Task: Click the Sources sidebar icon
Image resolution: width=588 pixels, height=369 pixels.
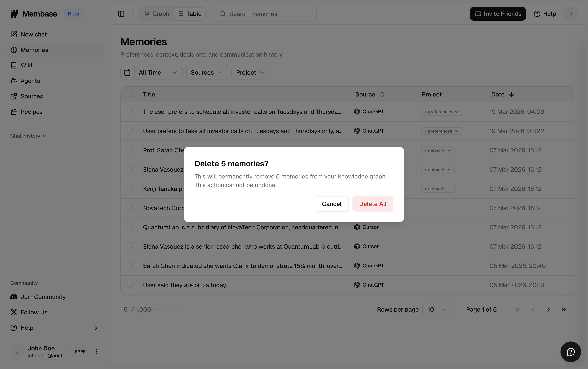Action: 14,96
